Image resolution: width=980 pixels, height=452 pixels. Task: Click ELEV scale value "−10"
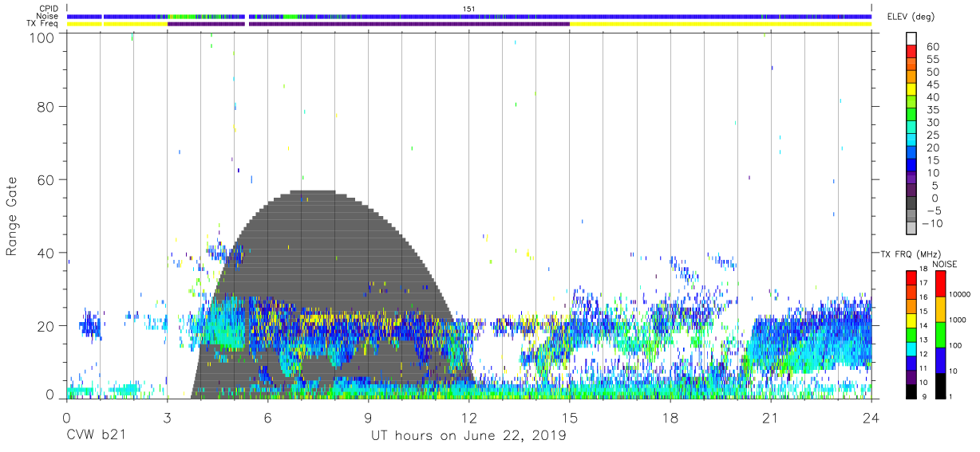(x=931, y=224)
